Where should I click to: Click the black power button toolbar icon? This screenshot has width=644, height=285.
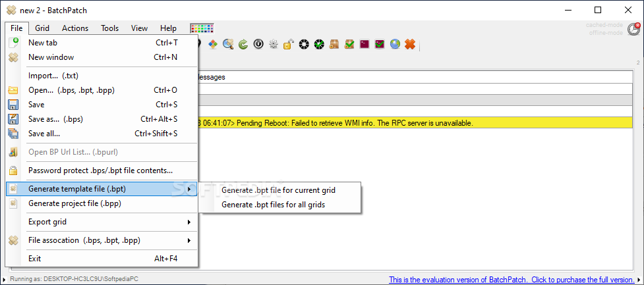click(258, 44)
